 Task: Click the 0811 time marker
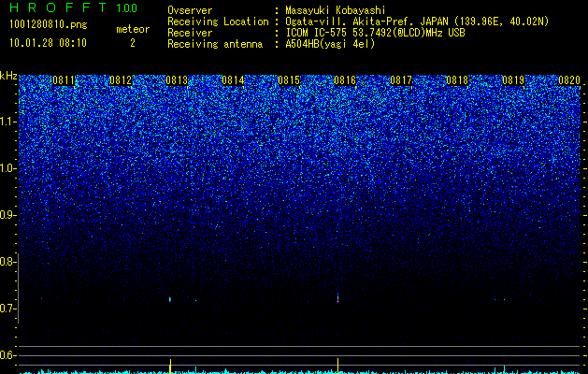(x=64, y=80)
